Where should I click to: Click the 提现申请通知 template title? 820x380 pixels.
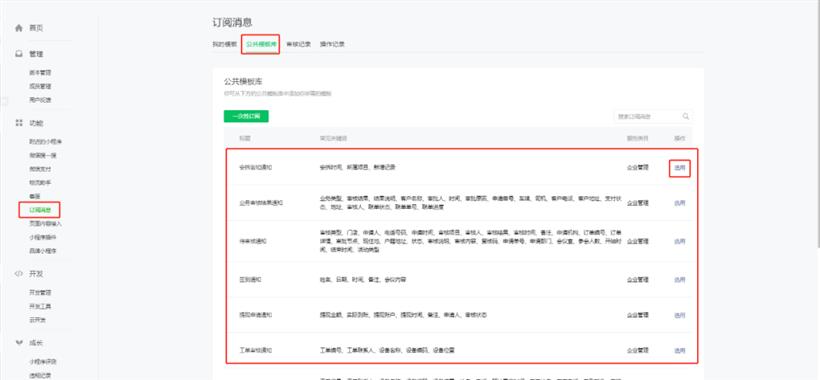[x=255, y=315]
